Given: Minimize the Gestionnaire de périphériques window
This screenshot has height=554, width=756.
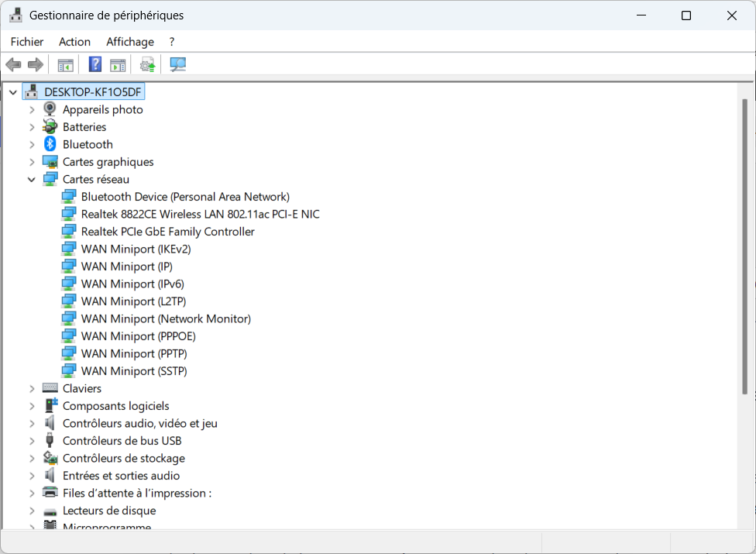Looking at the screenshot, I should click(x=641, y=15).
